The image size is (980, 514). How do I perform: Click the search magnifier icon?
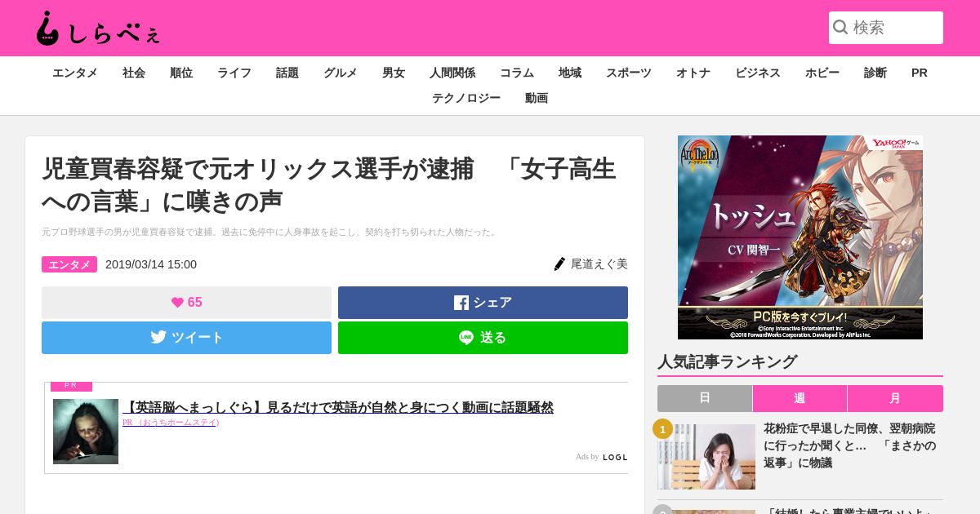point(840,28)
